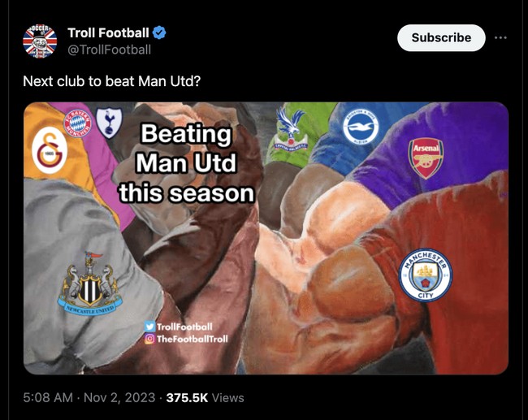This screenshot has height=420, width=528.
Task: Click the Instagram icon watermark
Action: tap(149, 339)
